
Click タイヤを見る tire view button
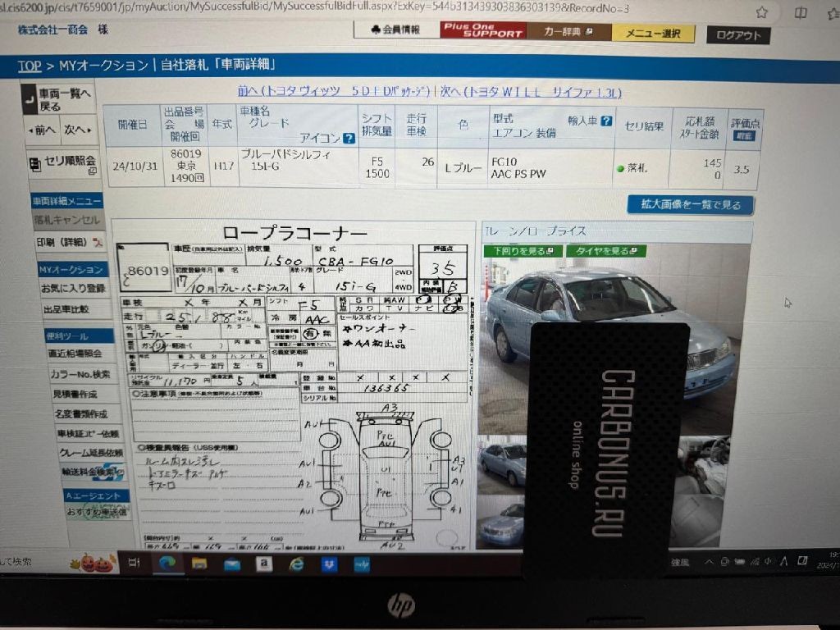point(605,251)
